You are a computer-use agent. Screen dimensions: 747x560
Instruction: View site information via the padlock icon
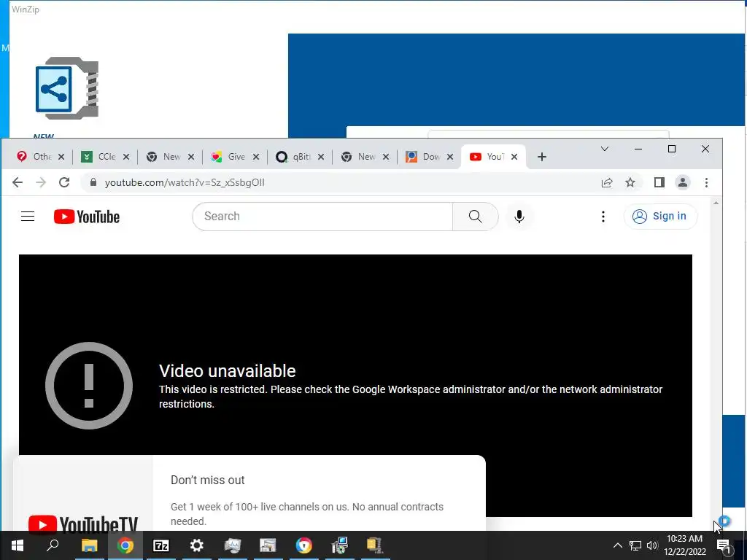point(93,182)
